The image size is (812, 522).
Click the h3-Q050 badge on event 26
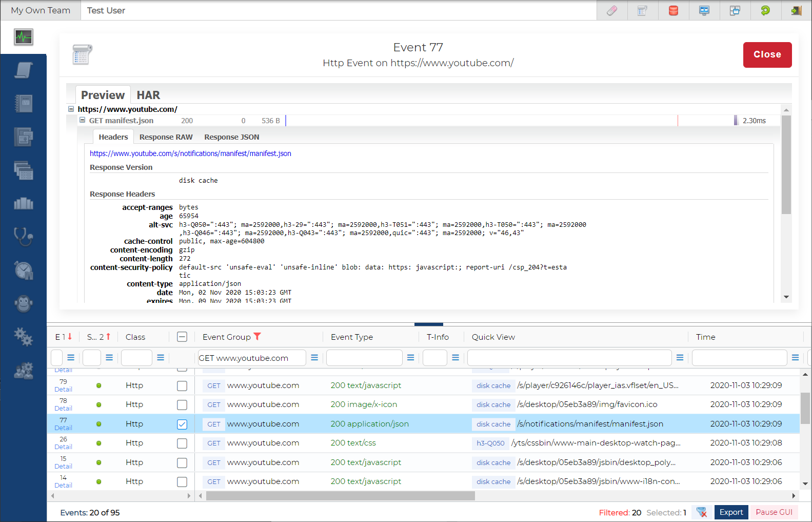click(490, 443)
